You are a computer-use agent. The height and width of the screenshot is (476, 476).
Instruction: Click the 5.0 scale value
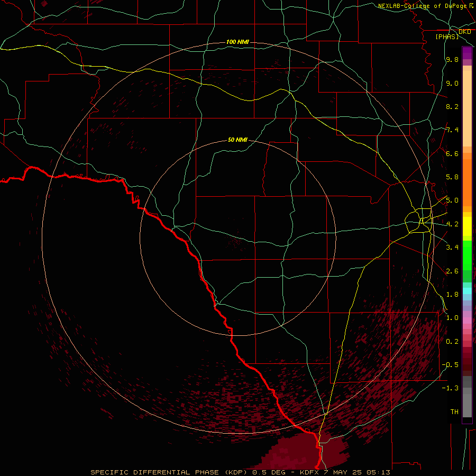tap(452, 200)
